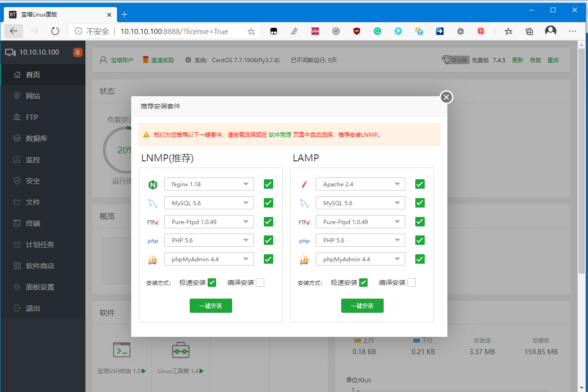Open the Grammarly extension icon
The width and height of the screenshot is (588, 392).
[x=378, y=31]
